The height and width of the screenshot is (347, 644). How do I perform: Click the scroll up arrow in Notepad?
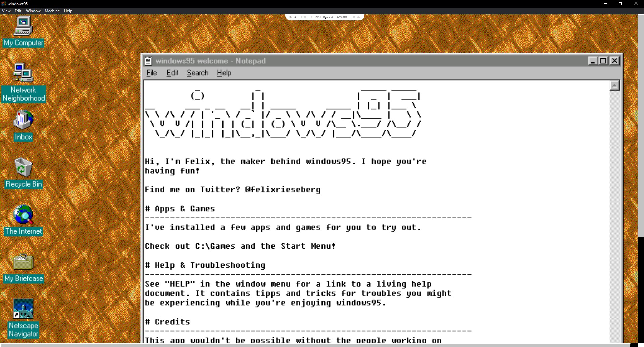[x=615, y=85]
